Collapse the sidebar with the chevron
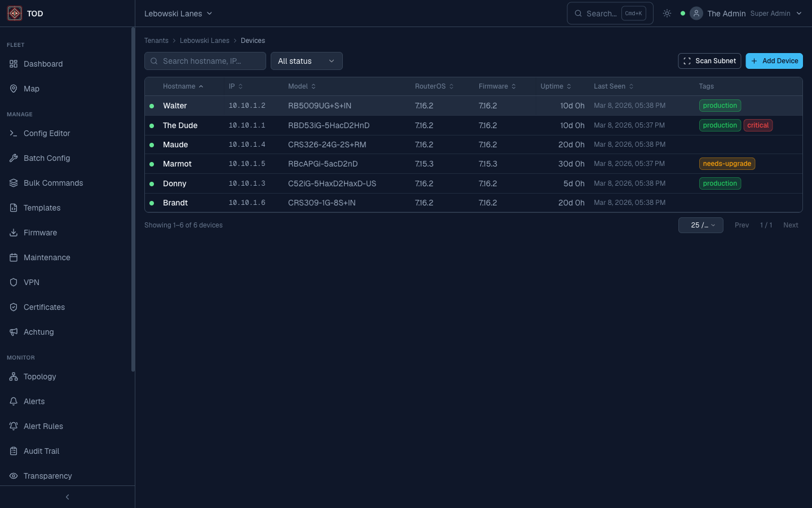Screen dimensions: 812x508 click(67, 497)
